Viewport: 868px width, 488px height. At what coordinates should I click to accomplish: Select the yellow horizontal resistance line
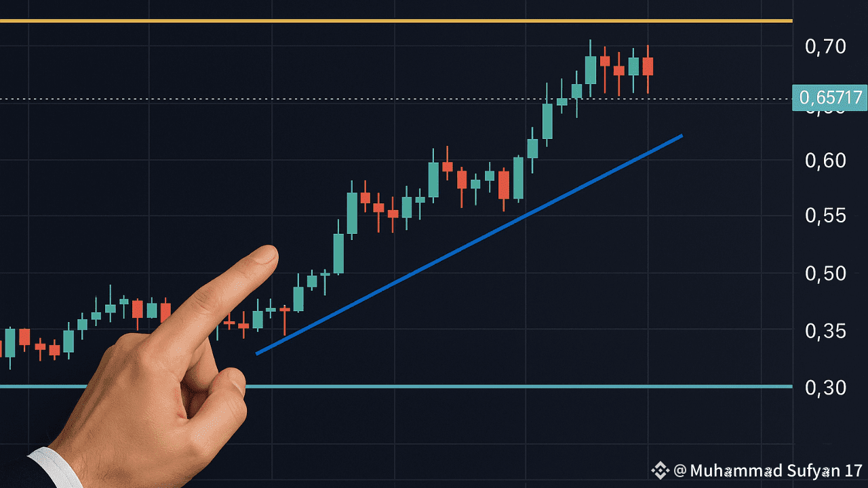coord(396,21)
